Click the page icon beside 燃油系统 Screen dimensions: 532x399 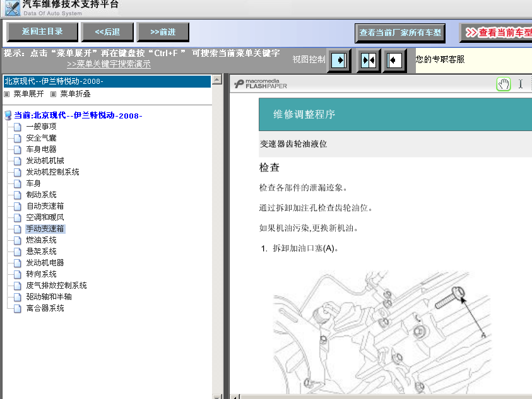pos(17,241)
